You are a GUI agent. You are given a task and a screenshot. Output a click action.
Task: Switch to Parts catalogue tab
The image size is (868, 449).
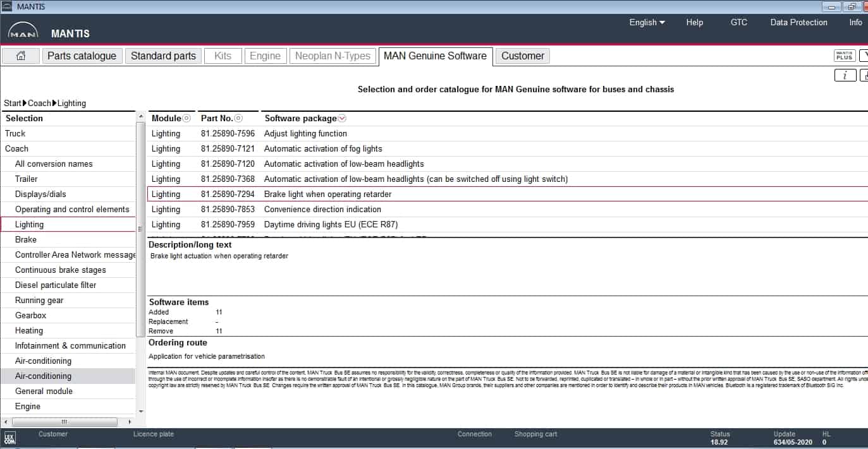click(x=82, y=56)
